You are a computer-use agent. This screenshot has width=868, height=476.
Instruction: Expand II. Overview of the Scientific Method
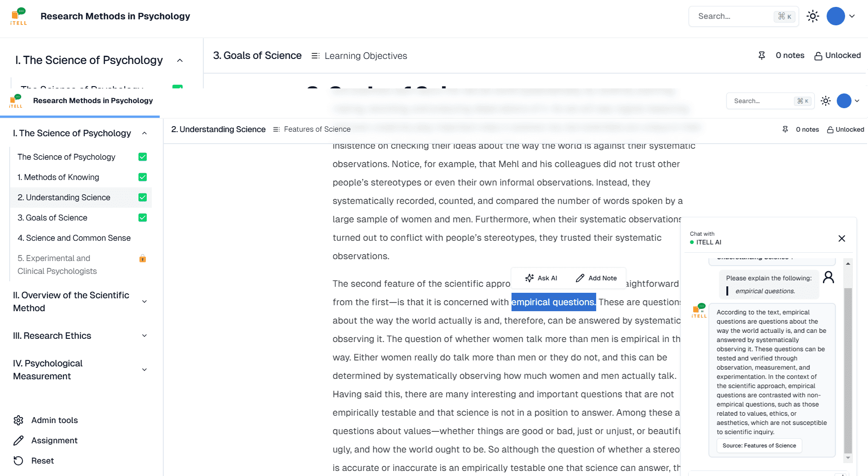(x=144, y=302)
